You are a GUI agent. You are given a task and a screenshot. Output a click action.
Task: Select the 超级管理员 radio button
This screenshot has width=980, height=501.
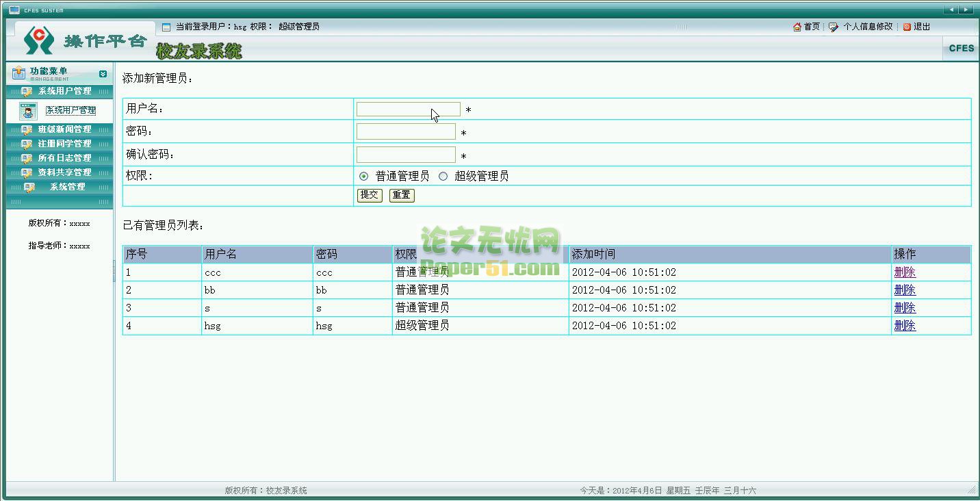tap(443, 177)
